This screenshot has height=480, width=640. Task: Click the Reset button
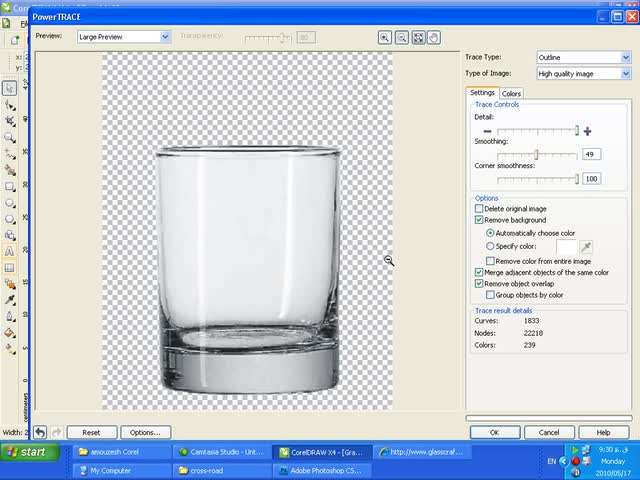coord(91,432)
